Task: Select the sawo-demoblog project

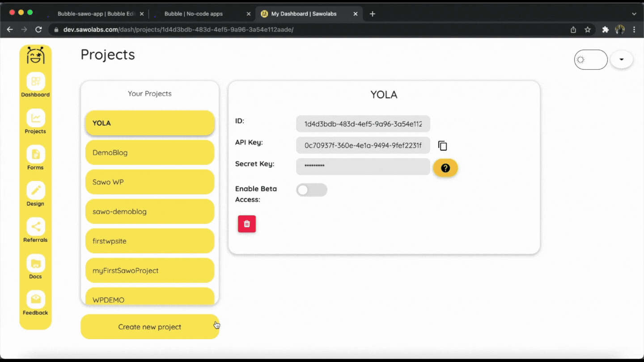Action: point(150,211)
